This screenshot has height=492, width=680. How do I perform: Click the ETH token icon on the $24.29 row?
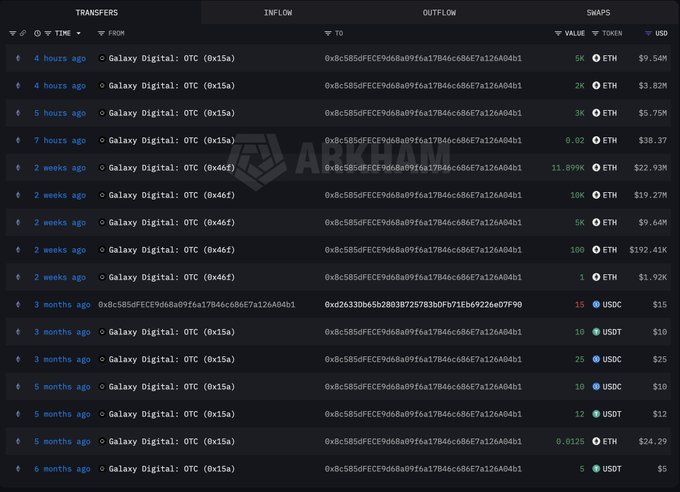tap(596, 441)
